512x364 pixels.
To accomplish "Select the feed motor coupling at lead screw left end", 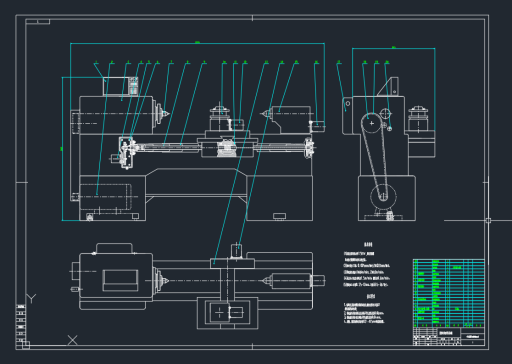I will 126,153.
